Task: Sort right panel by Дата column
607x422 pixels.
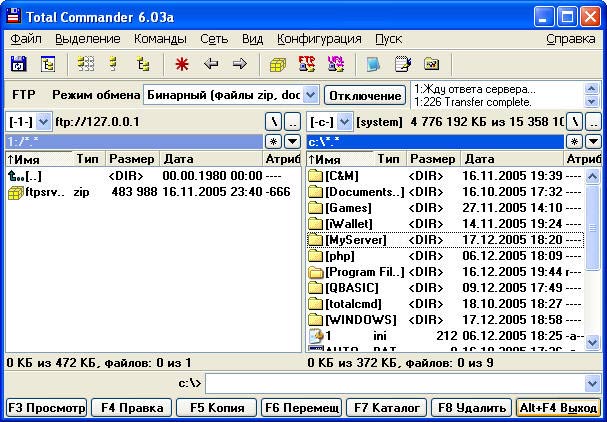Action: pos(511,159)
